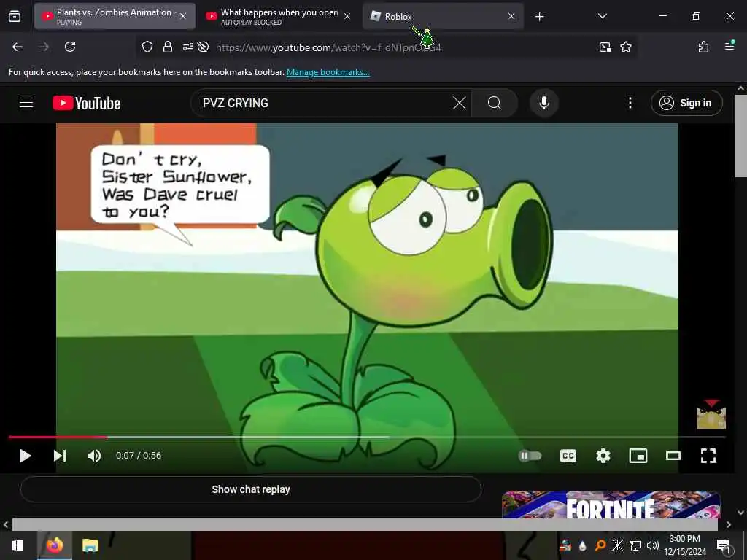This screenshot has height=560, width=747.
Task: Click the Sign in button
Action: (x=686, y=103)
